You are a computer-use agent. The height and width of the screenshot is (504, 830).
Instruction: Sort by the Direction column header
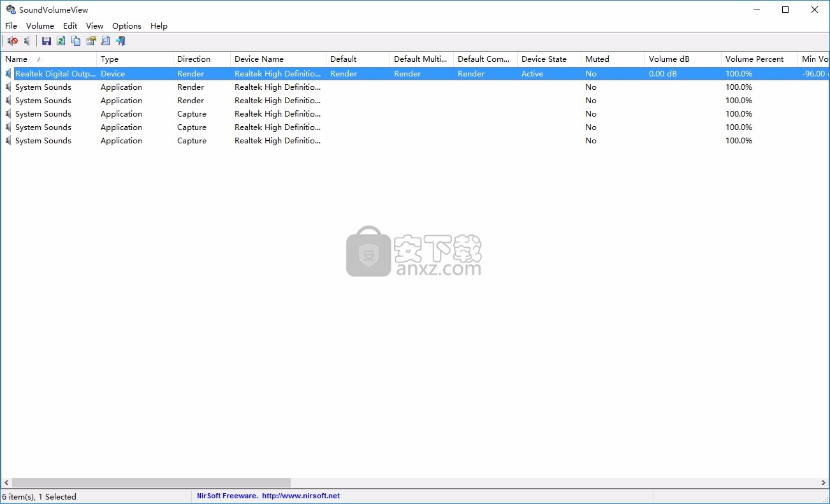pos(201,59)
